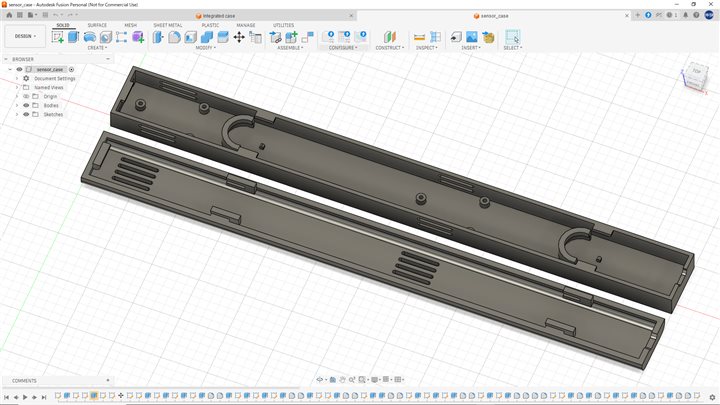720x405 pixels.
Task: Expand the Named Views node
Action: coord(17,87)
